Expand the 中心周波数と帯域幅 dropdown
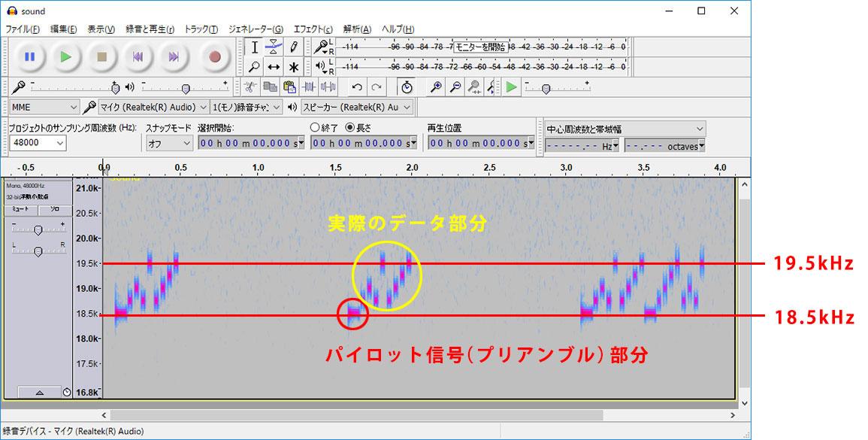Image resolution: width=868 pixels, height=440 pixels. click(625, 129)
